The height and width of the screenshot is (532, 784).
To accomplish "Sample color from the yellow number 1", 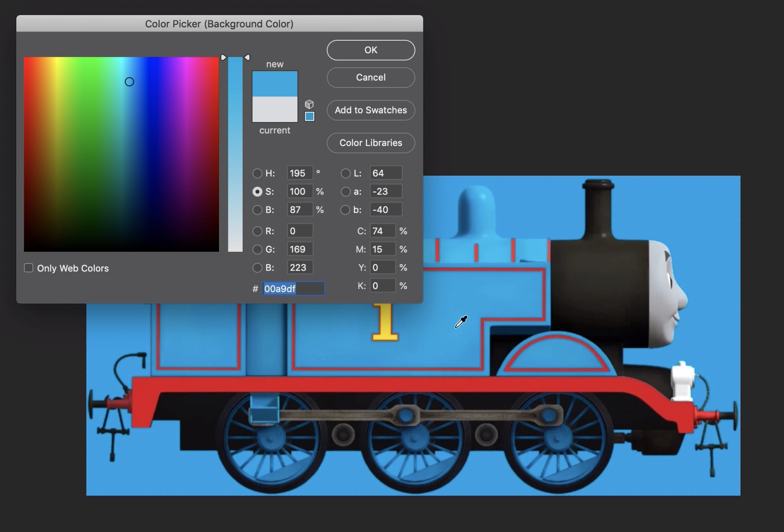I will [x=385, y=322].
